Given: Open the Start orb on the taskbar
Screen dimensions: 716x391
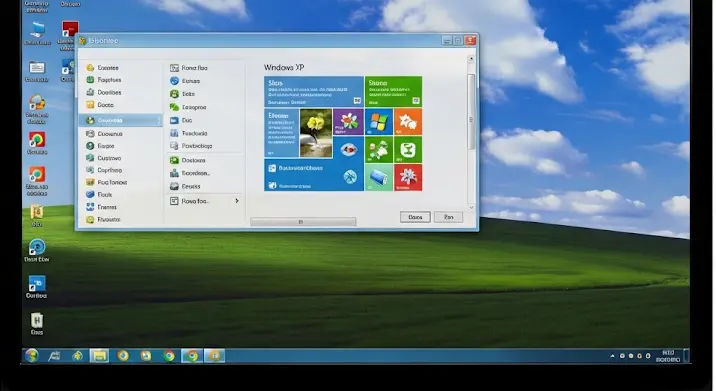Looking at the screenshot, I should coord(32,355).
